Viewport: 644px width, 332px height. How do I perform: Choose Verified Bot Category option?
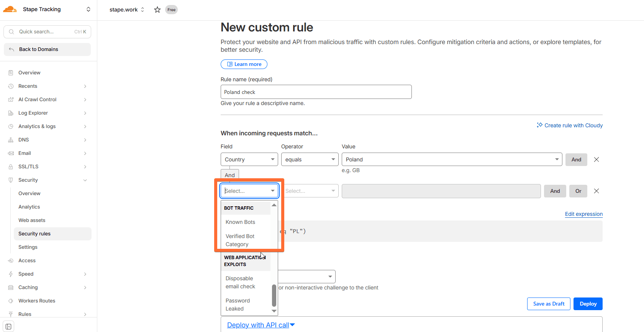tap(240, 240)
